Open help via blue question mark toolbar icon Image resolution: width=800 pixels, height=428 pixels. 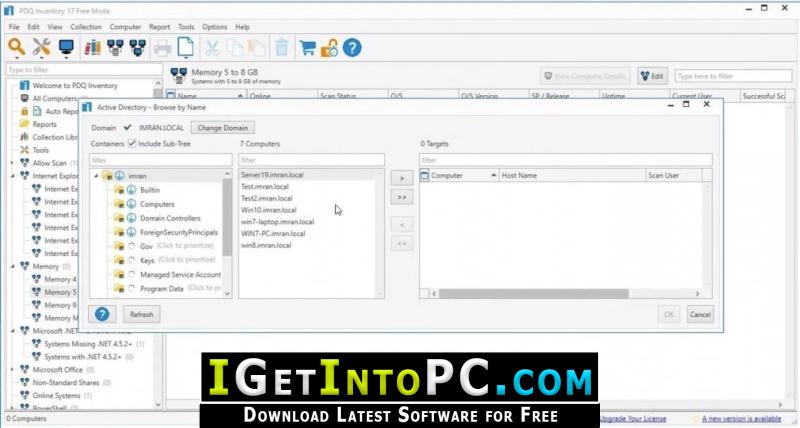pyautogui.click(x=352, y=48)
